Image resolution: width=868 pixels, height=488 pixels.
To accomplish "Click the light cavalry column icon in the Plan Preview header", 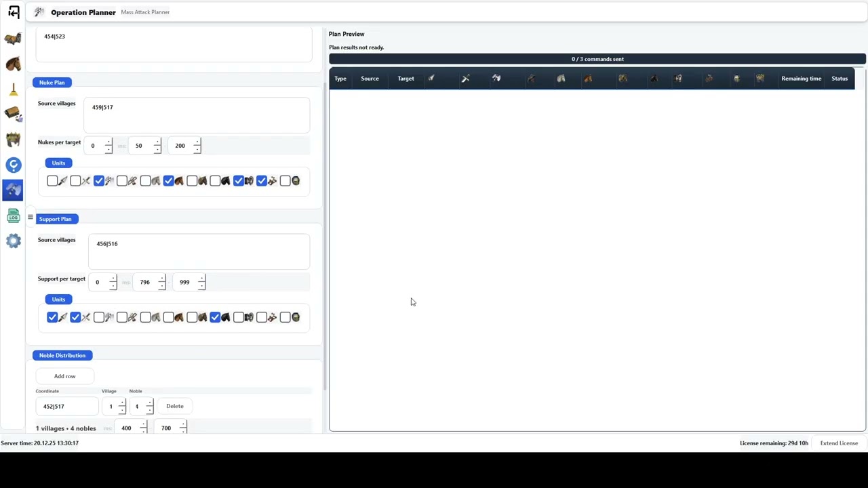I will click(588, 79).
